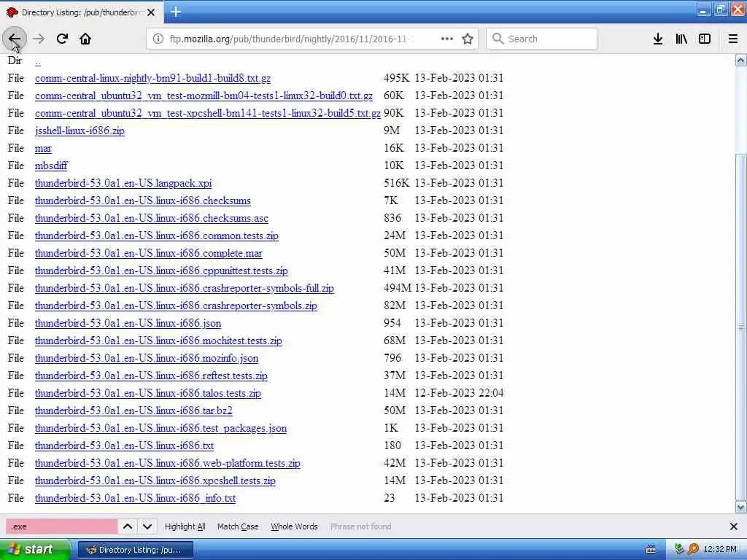Go back with the browser back arrow
747x560 pixels.
pos(15,39)
